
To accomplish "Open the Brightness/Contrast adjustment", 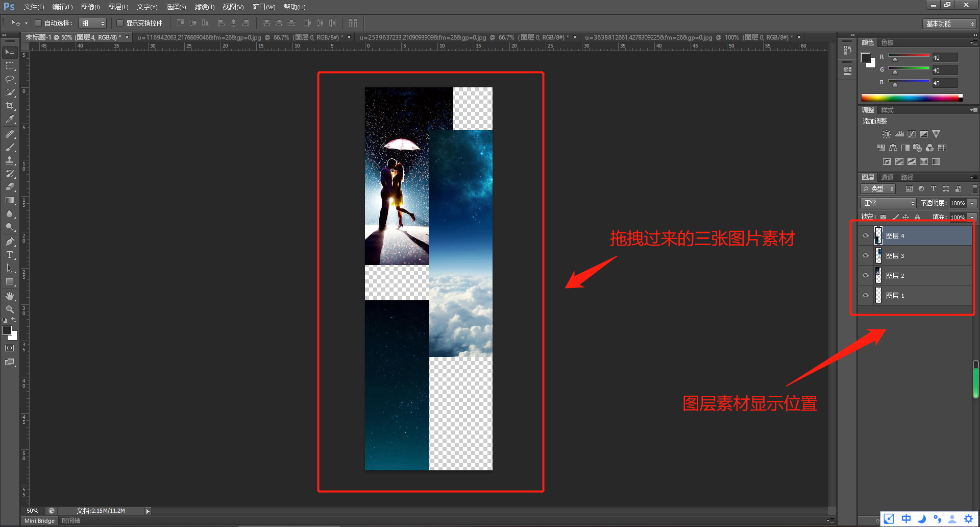I will click(887, 134).
